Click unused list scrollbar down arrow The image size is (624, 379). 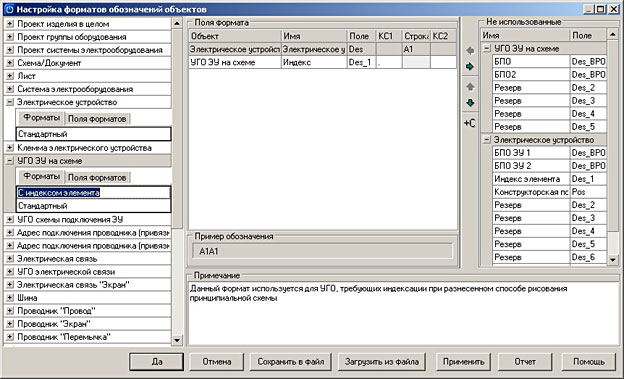pos(612,260)
